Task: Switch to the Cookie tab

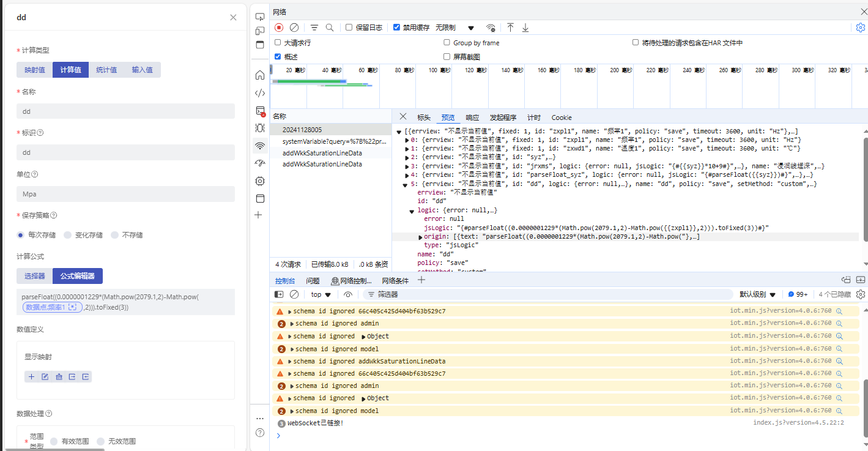Action: (562, 117)
